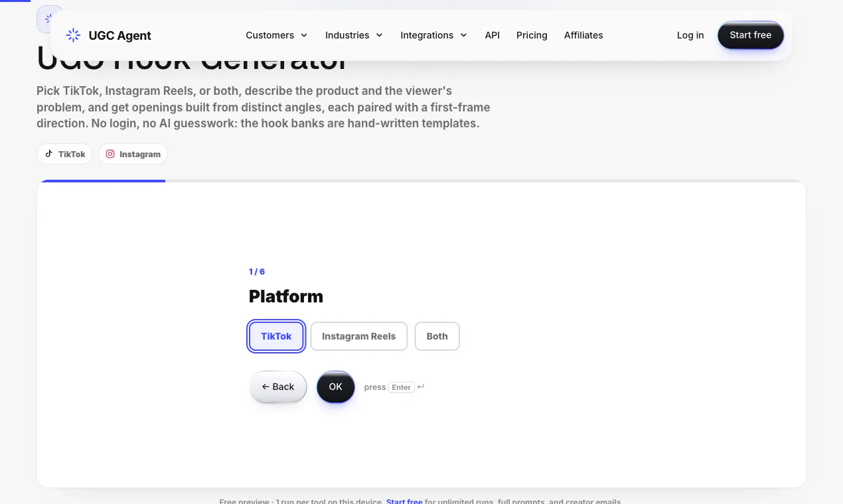Open the Industries dropdown menu
Image resolution: width=843 pixels, height=504 pixels.
354,35
